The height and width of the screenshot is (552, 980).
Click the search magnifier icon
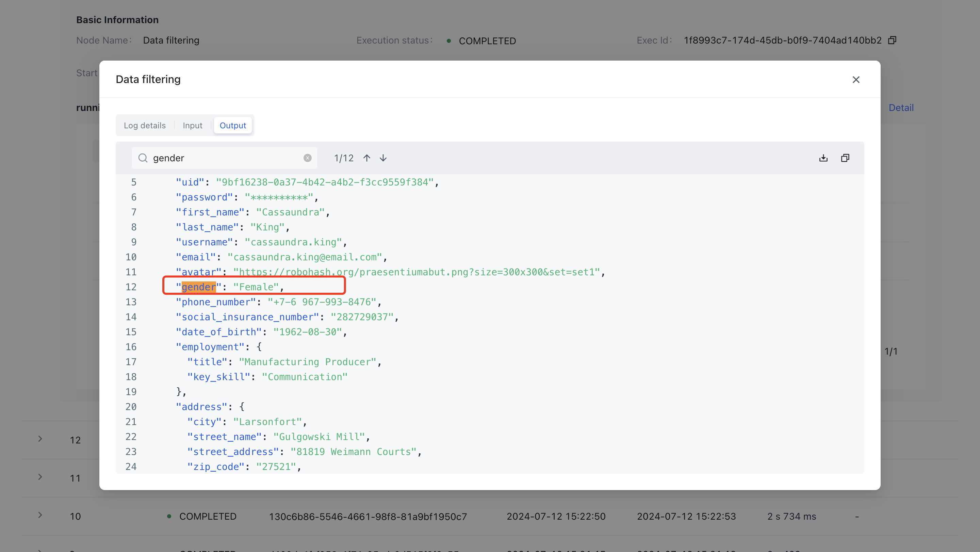[143, 158]
